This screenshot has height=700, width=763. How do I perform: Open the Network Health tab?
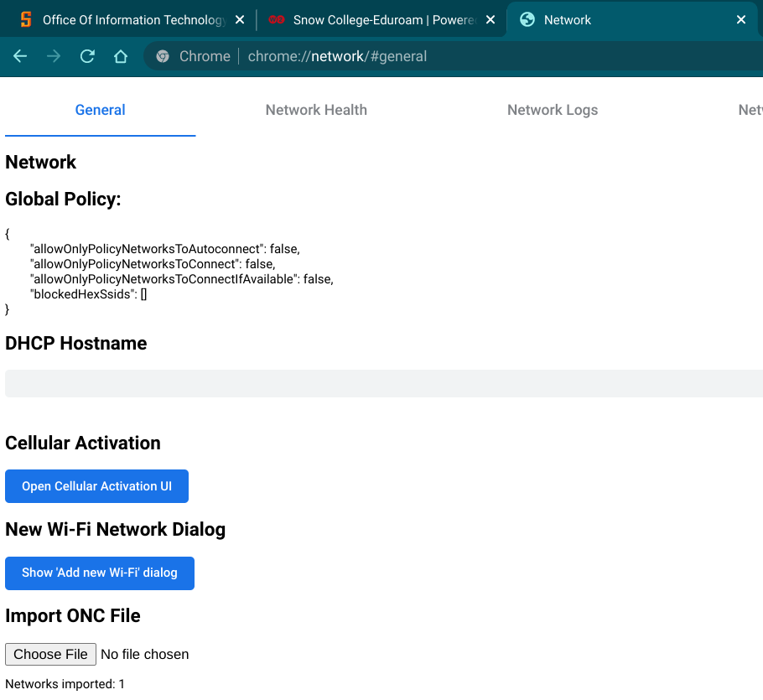[316, 110]
